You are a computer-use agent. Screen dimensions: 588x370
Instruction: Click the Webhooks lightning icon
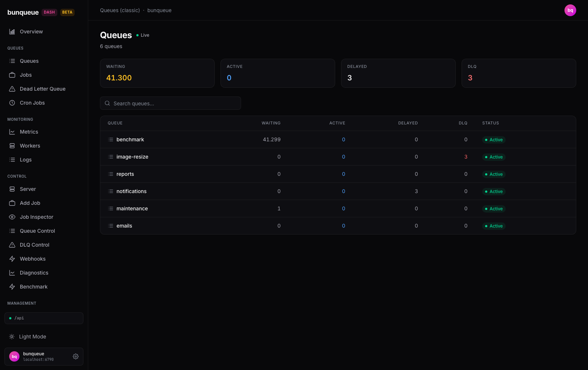12,259
